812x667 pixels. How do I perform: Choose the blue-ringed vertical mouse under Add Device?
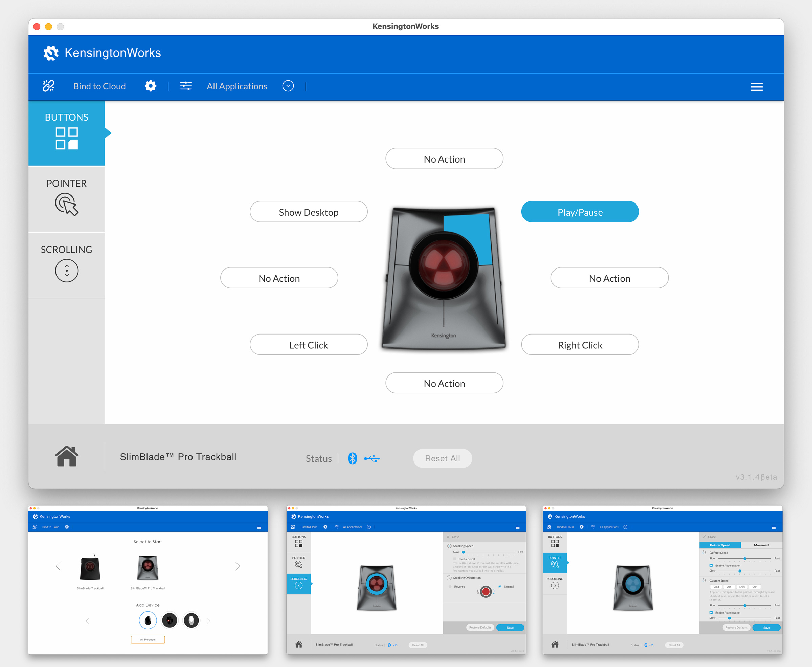pyautogui.click(x=148, y=620)
